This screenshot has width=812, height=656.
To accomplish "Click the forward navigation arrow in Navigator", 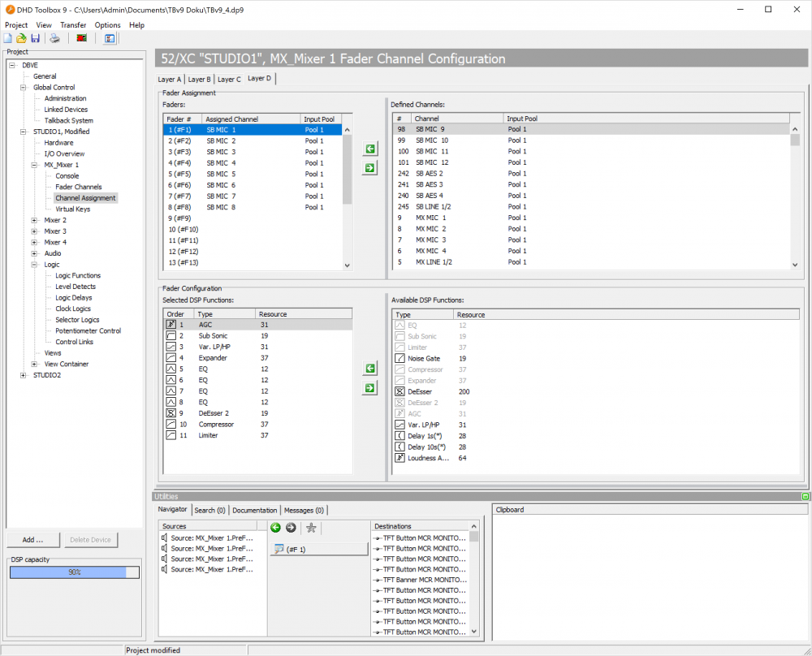I will click(291, 528).
